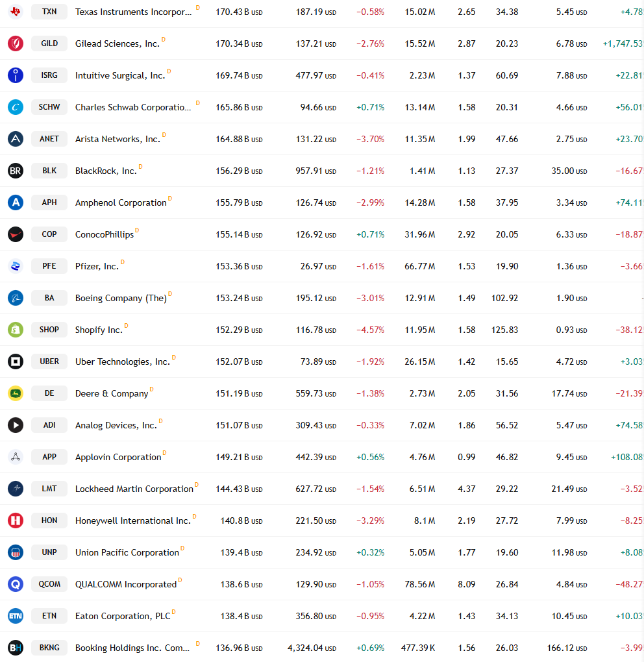Open Lockheed Martin Corporation link
The image size is (644, 662).
point(134,489)
